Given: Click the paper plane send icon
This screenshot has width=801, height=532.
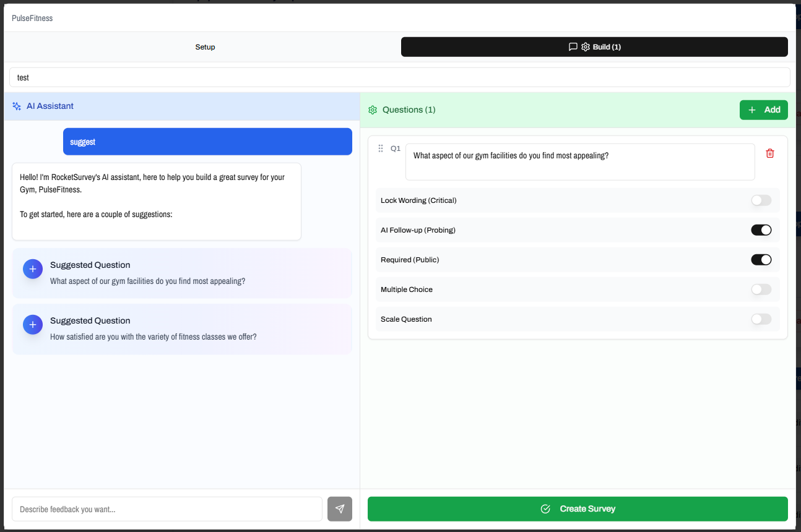Looking at the screenshot, I should click(339, 508).
